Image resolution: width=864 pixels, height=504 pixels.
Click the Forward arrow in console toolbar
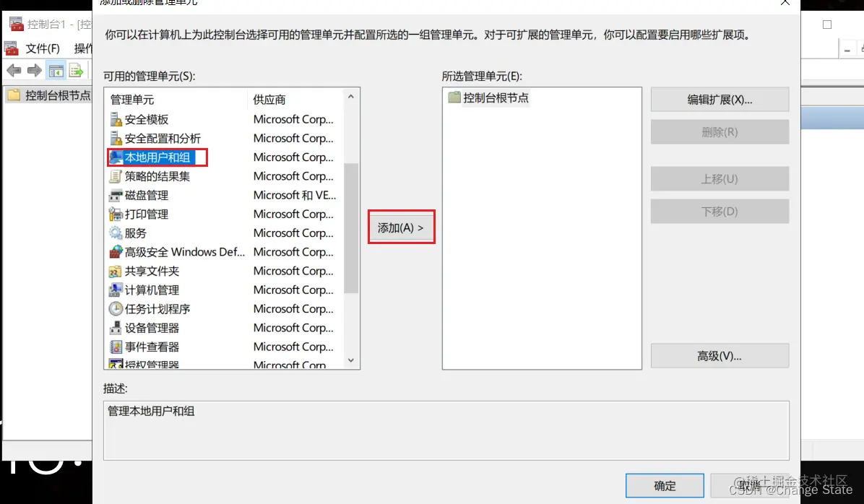point(34,71)
